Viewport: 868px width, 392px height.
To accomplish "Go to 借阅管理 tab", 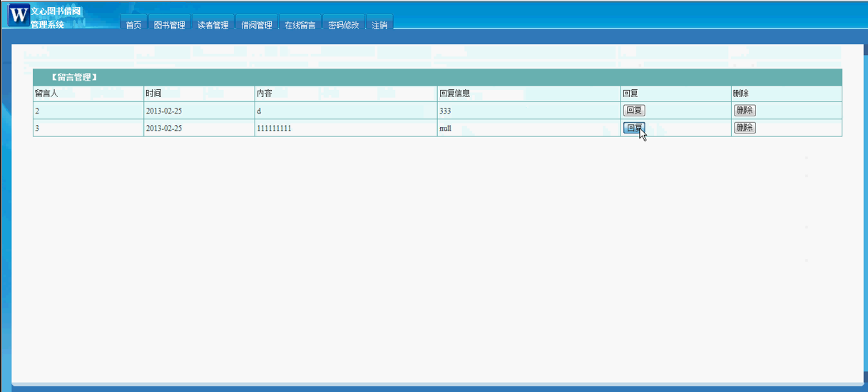I will (257, 24).
